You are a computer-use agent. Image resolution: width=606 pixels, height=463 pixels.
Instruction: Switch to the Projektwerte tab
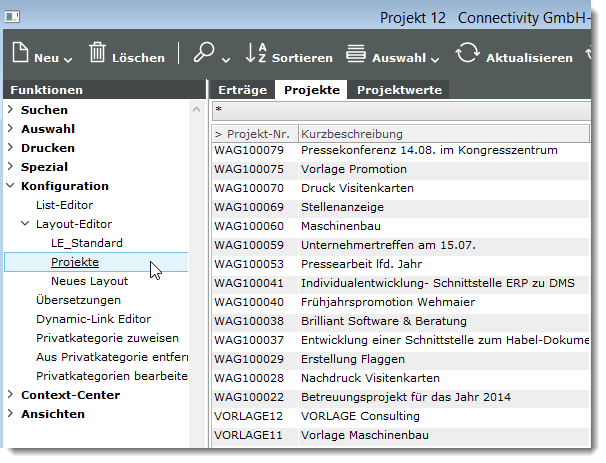coord(399,90)
